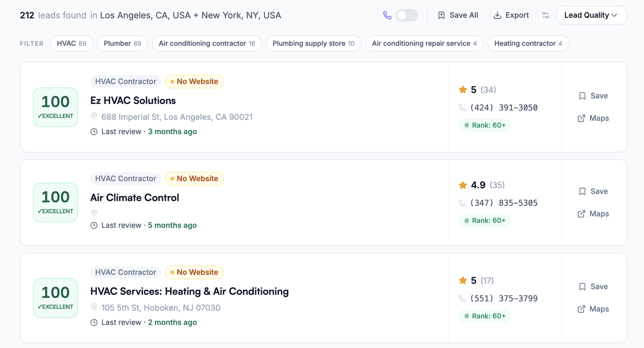Open Maps for HVAC Services: Heating & Air Conditioning

(593, 309)
